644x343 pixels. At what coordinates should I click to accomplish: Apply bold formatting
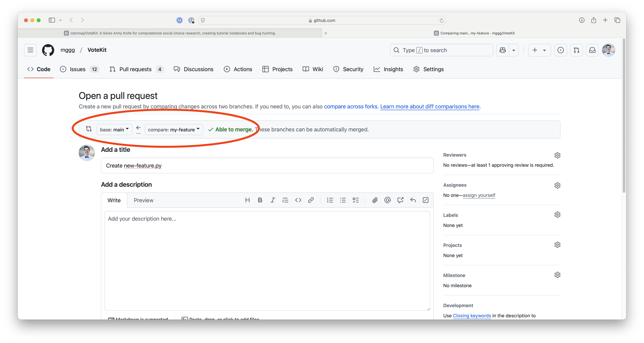[x=260, y=200]
